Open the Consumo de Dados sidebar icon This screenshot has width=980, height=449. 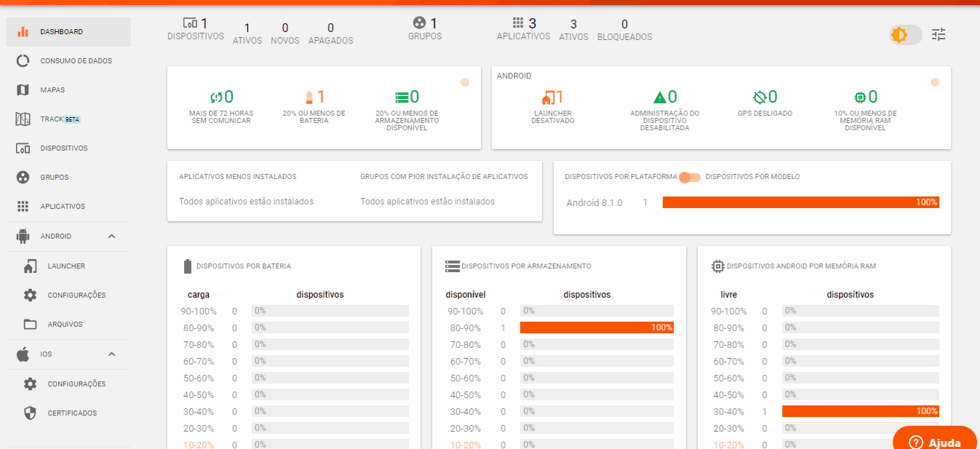point(23,61)
